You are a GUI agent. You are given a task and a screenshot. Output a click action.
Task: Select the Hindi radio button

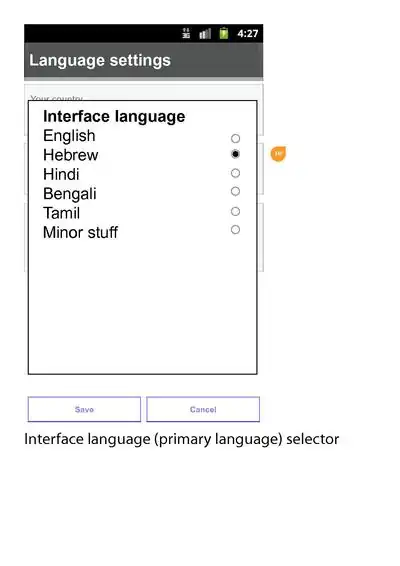[x=235, y=173]
